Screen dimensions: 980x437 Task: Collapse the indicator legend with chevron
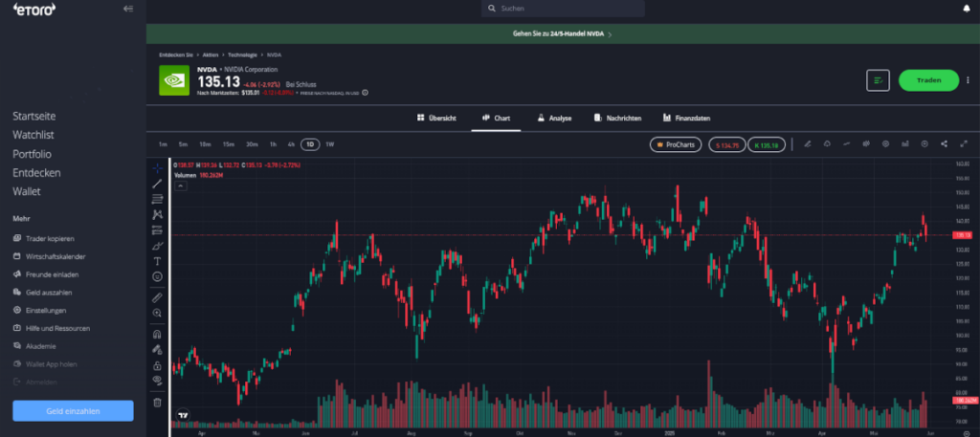(179, 186)
